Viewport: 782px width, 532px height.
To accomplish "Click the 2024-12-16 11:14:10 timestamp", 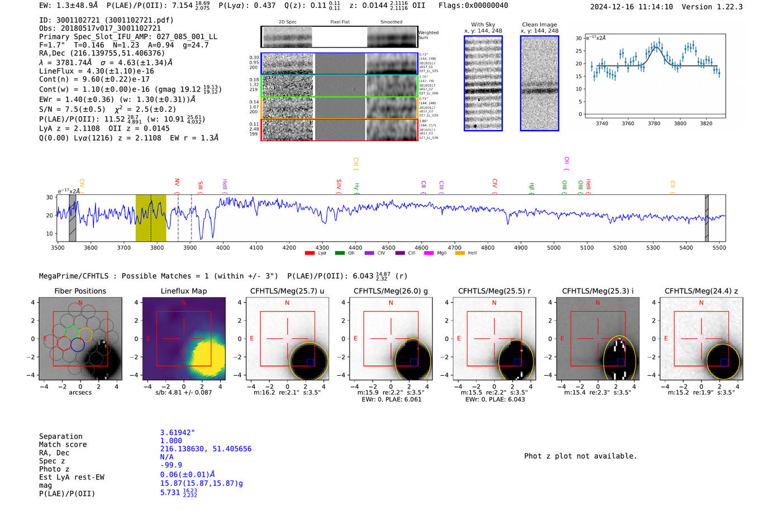I will pos(631,7).
